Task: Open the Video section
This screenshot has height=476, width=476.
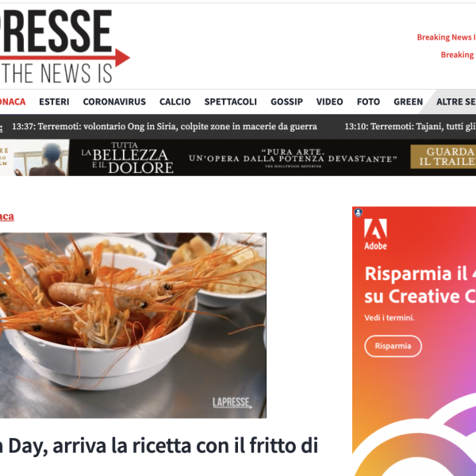Action: [x=330, y=102]
